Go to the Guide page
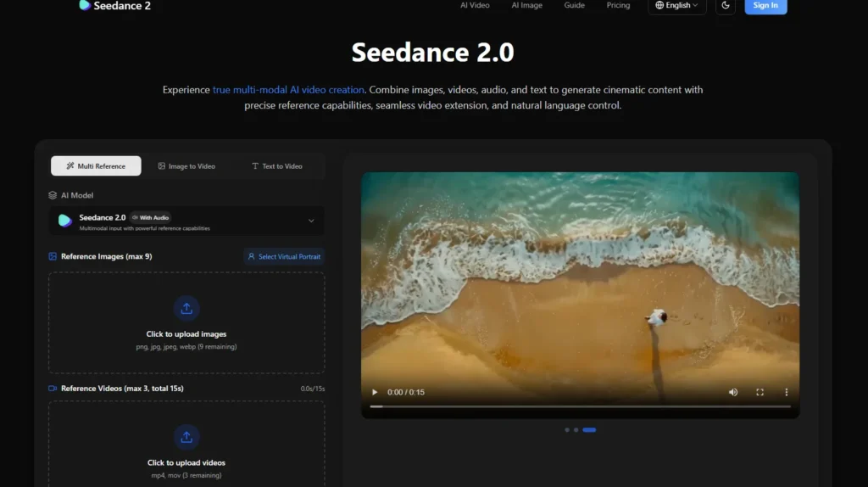The width and height of the screenshot is (868, 487). (x=574, y=5)
